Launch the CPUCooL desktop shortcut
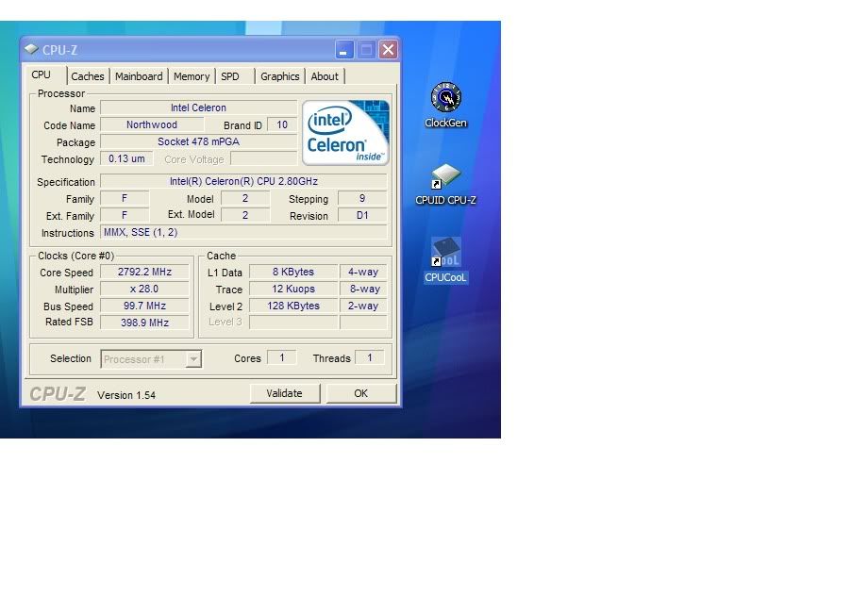This screenshot has width=868, height=596. [445, 253]
